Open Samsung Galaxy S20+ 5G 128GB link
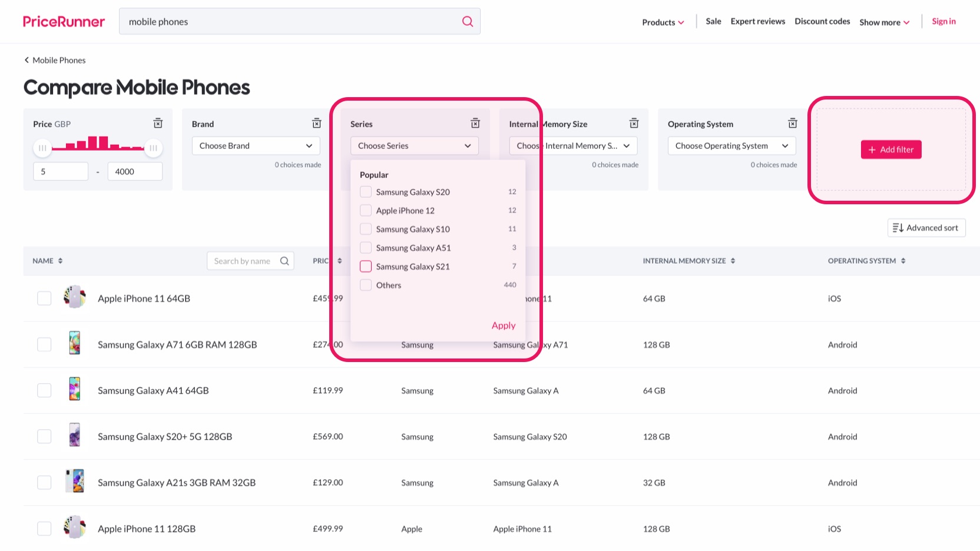This screenshot has height=551, width=980. click(x=165, y=436)
